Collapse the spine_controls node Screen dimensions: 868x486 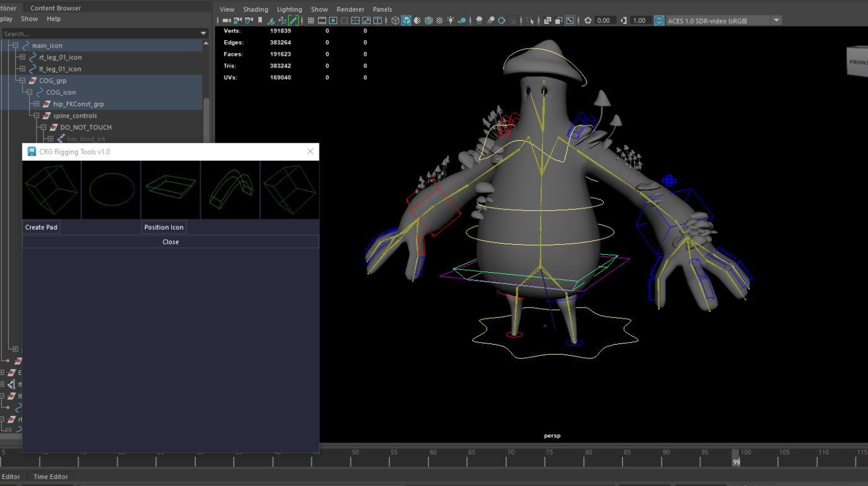(x=37, y=116)
